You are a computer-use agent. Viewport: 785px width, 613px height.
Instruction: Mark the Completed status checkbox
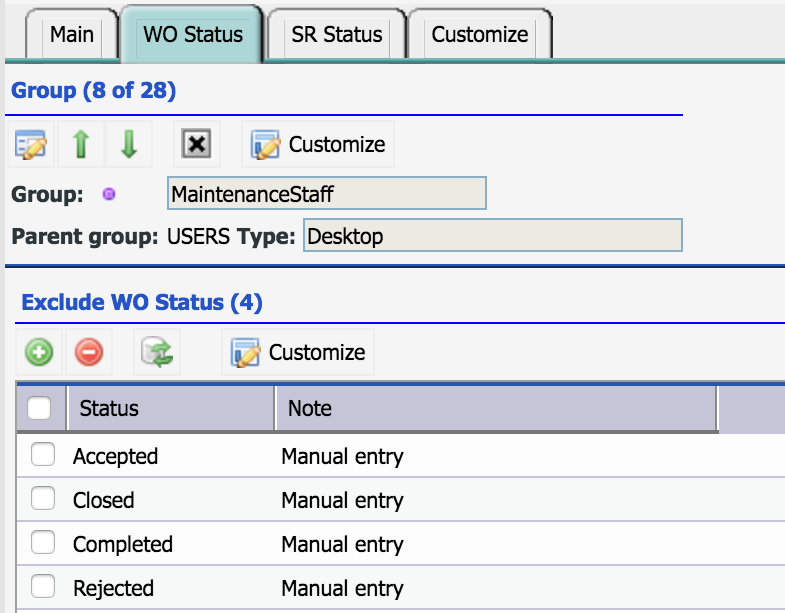click(x=43, y=544)
